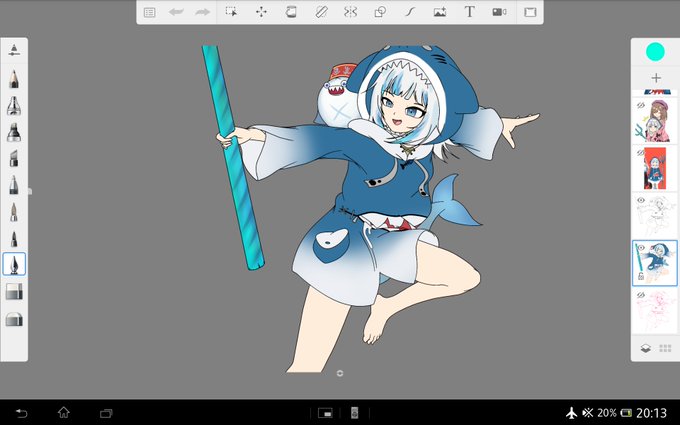Select the Text tool

470,12
